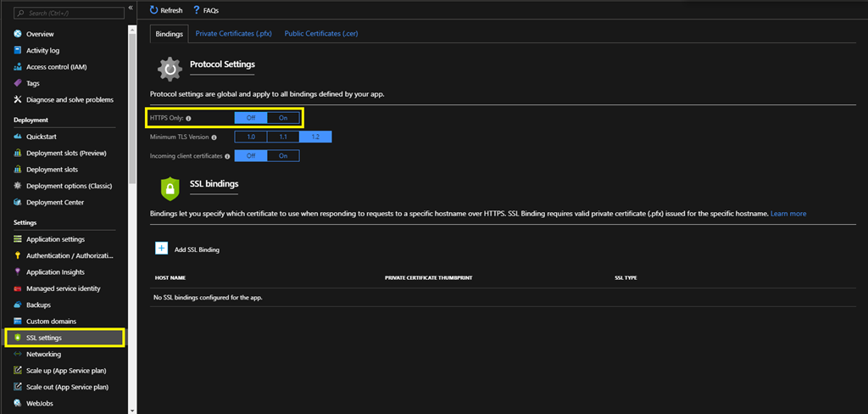Select the Tags icon in the sidebar
The width and height of the screenshot is (868, 414).
17,83
